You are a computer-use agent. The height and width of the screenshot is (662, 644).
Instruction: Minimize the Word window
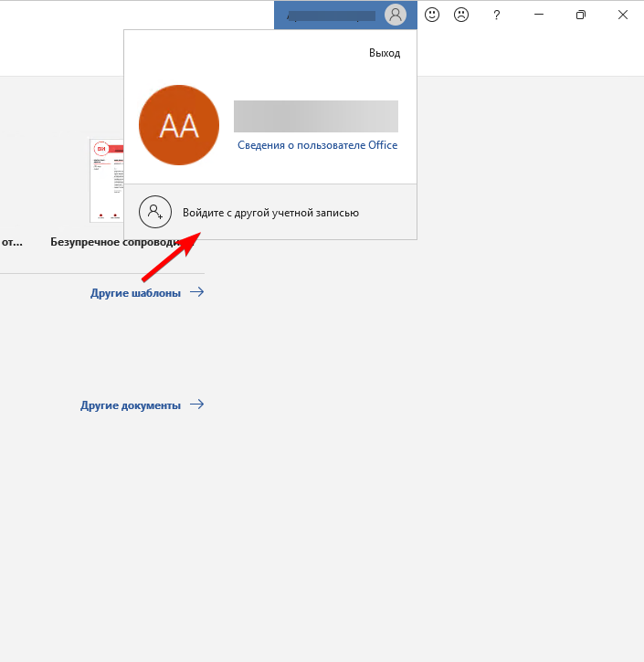(x=539, y=15)
